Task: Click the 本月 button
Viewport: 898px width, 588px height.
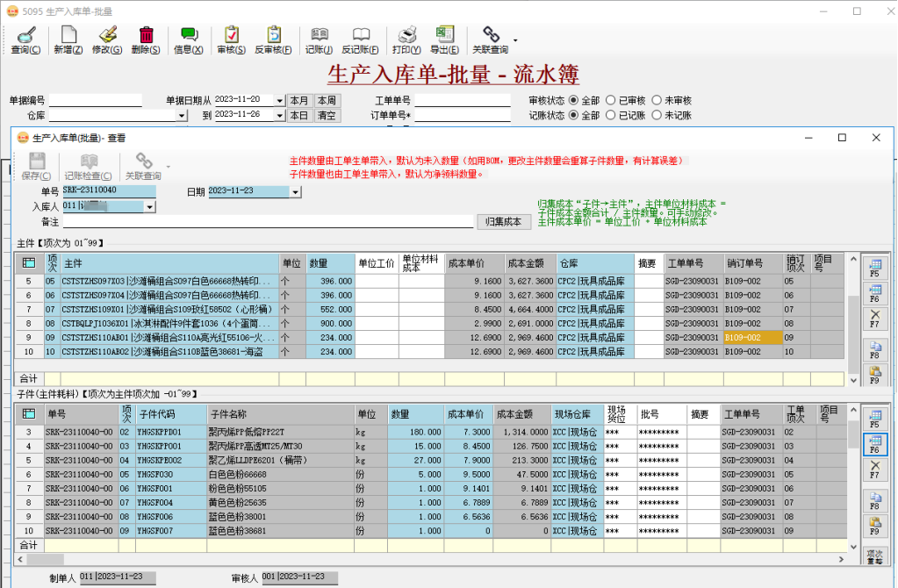Action: pos(299,101)
